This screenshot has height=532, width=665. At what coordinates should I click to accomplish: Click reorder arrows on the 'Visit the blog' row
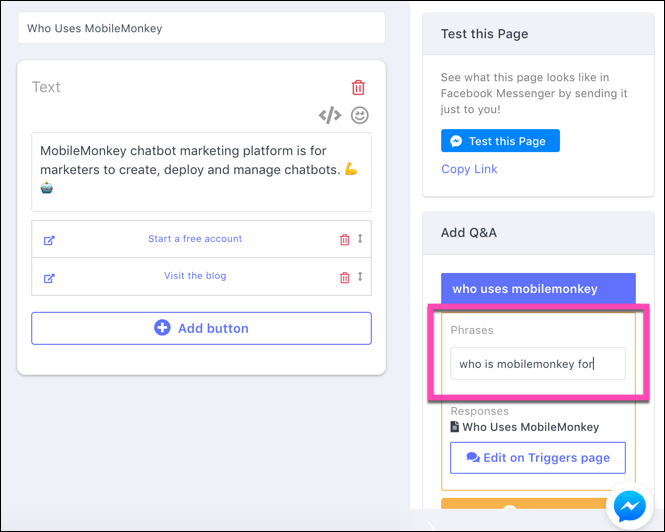click(360, 276)
